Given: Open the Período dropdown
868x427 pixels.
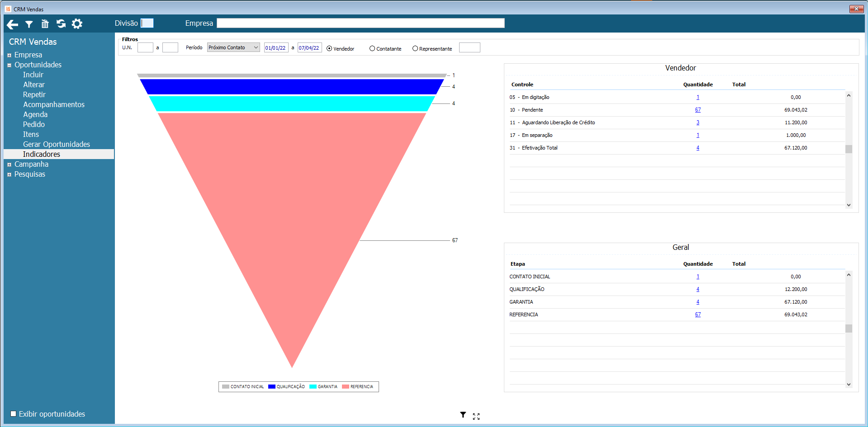Looking at the screenshot, I should (233, 47).
